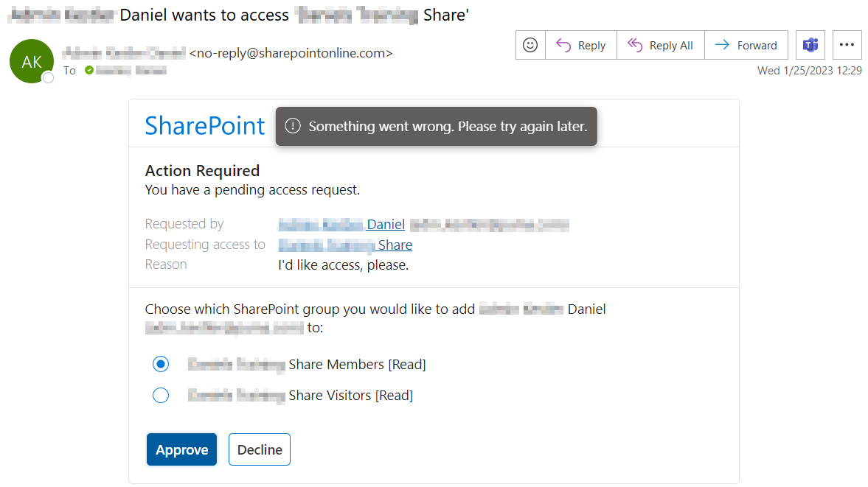Select the Share Visitors [Read] option

coord(161,395)
